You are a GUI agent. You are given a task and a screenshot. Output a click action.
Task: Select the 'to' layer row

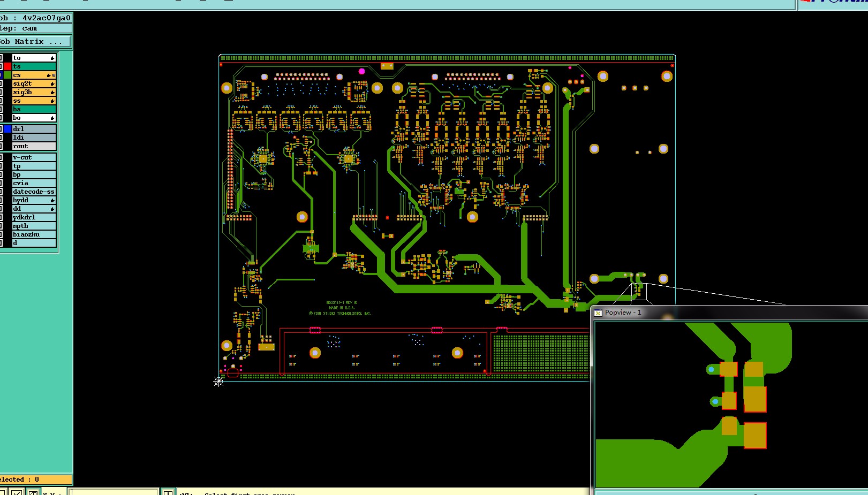(34, 58)
